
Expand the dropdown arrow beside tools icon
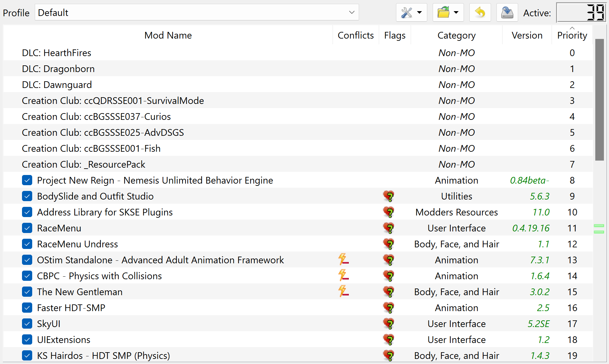[x=420, y=13]
